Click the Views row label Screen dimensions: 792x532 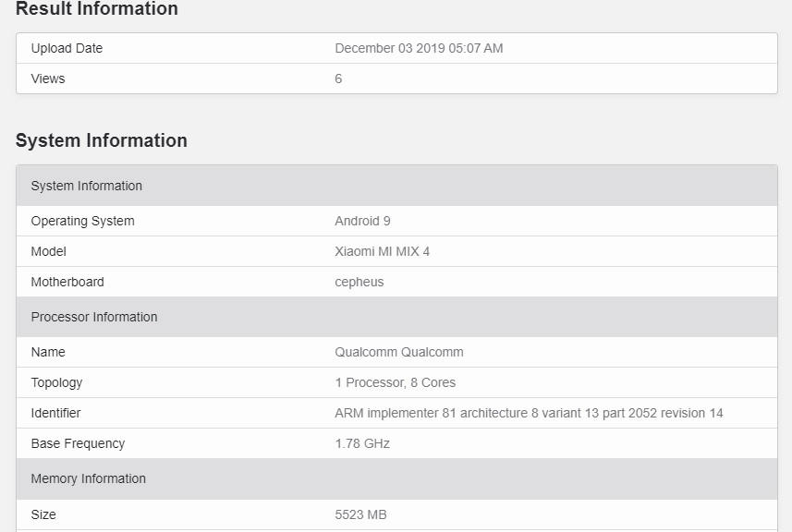[48, 79]
